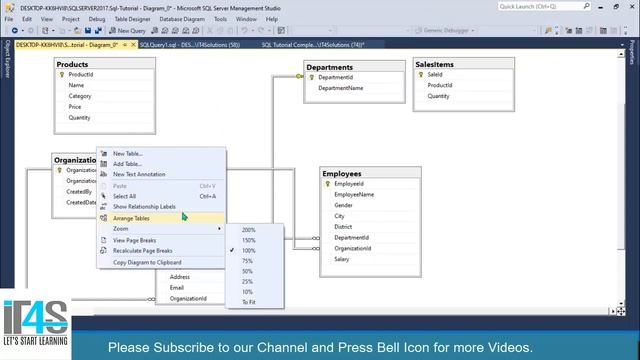The width and height of the screenshot is (640, 360).
Task: Open the Database Diagram menu
Action: tap(182, 19)
